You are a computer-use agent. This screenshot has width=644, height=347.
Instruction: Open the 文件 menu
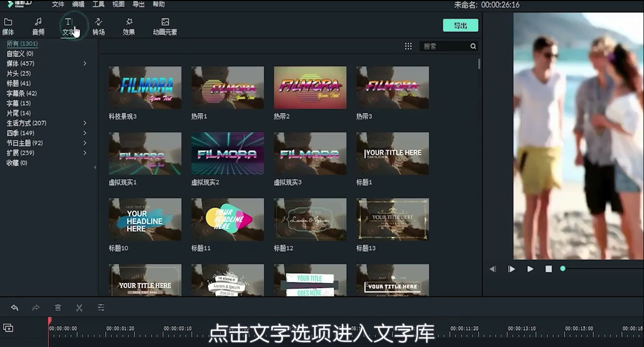click(57, 4)
